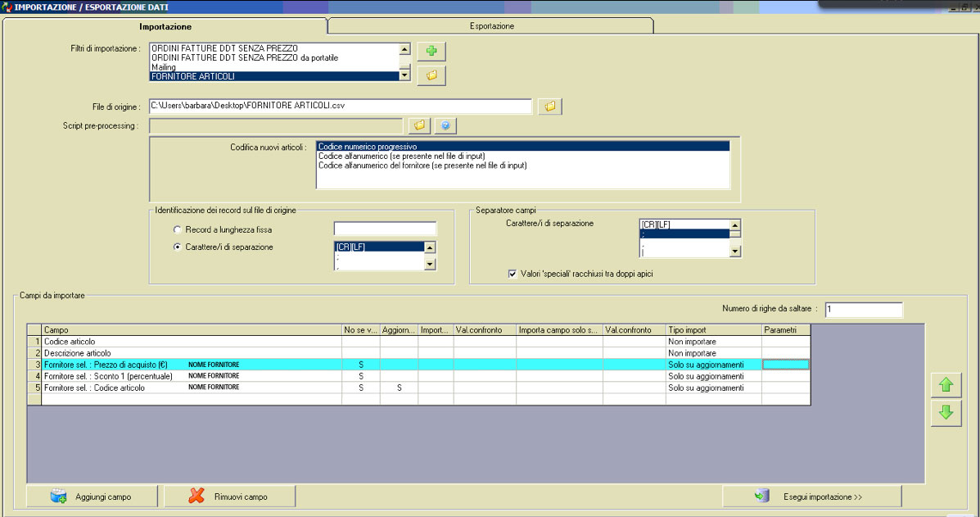
Task: Switch to the Esportazione tab
Action: (x=491, y=25)
